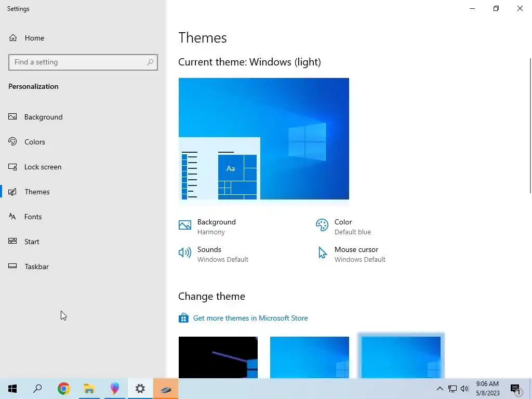Open the volume tray icon
532x399 pixels.
point(464,389)
